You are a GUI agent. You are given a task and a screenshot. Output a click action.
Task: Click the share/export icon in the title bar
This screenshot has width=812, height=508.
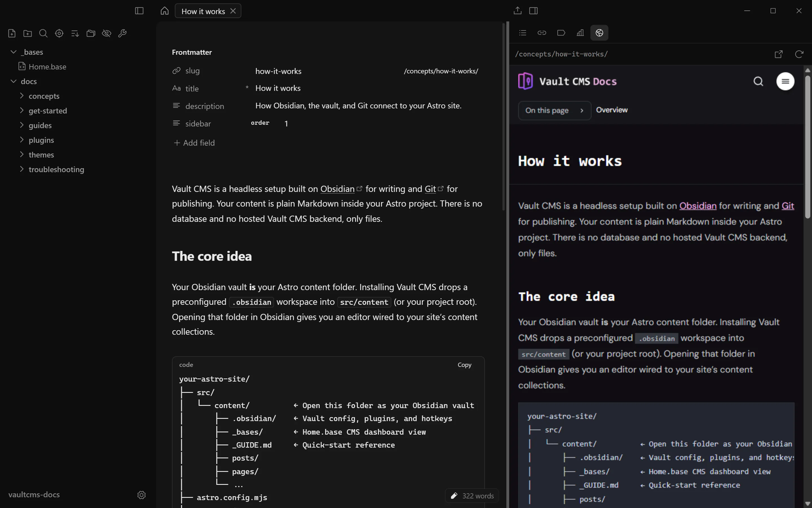517,11
